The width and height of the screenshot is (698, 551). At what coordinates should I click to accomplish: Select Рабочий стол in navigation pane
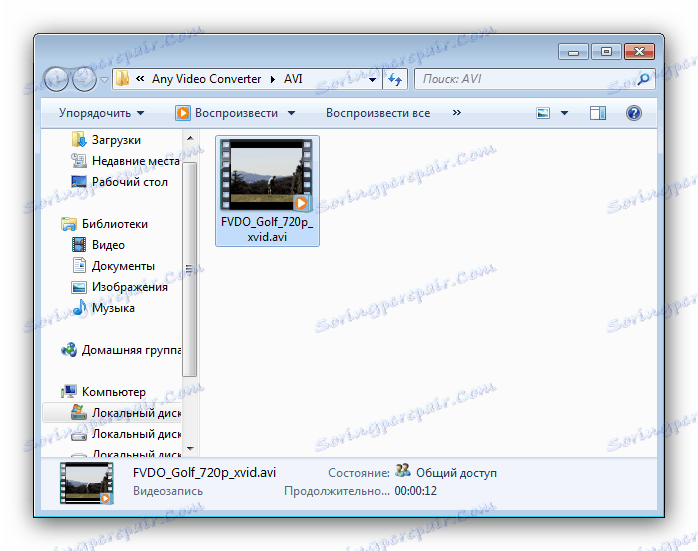[130, 182]
